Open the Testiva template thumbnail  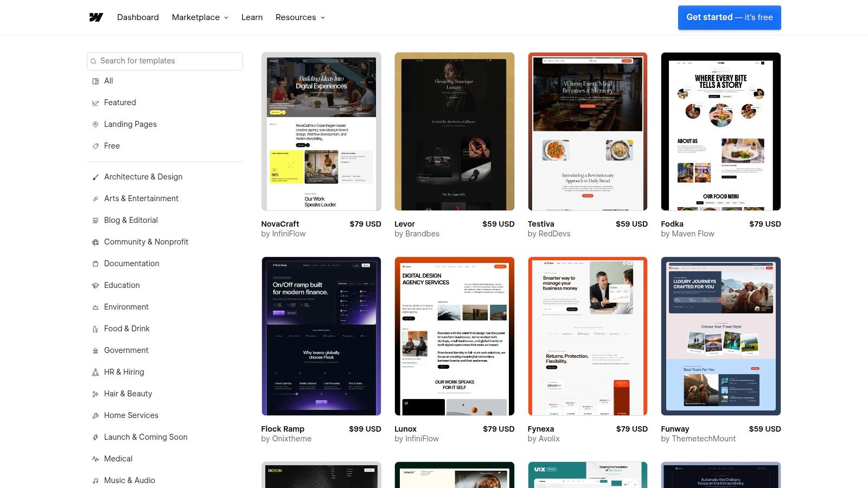pos(588,131)
